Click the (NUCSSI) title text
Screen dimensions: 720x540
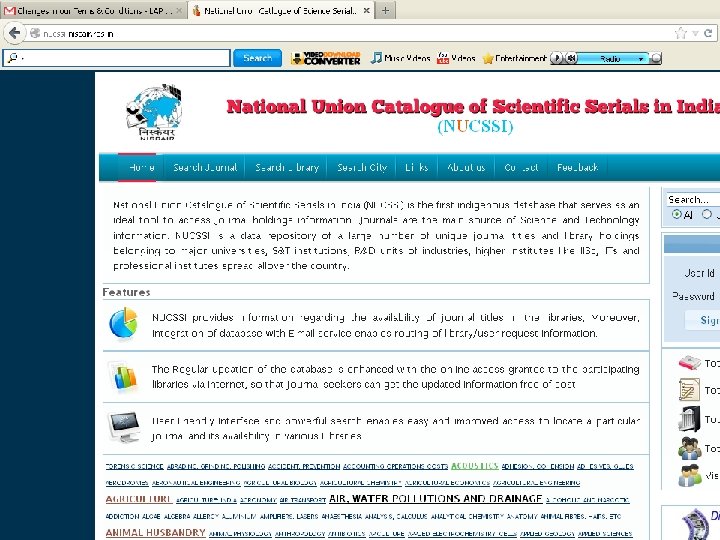click(475, 126)
